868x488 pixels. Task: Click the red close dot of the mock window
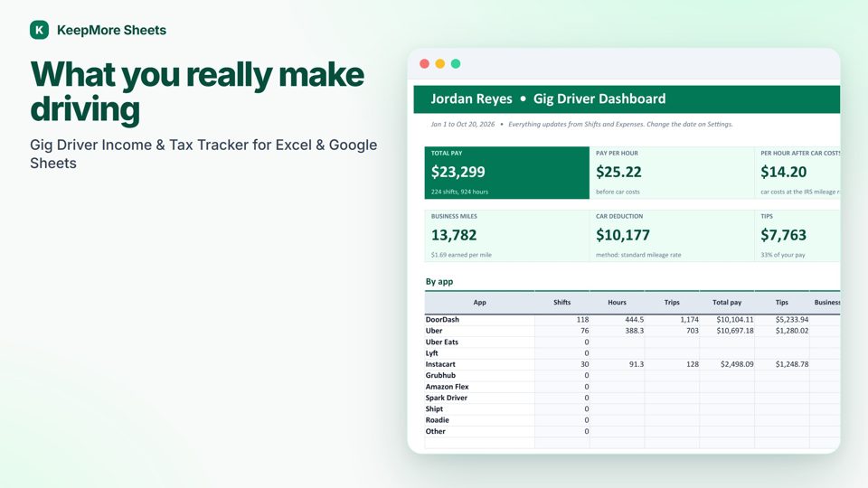click(x=425, y=63)
